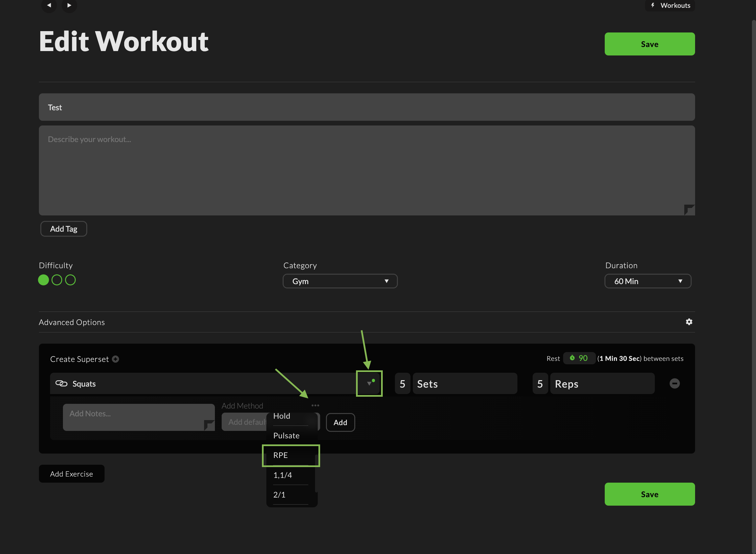Set difficulty to second circle
This screenshot has height=554, width=756.
pyautogui.click(x=57, y=280)
